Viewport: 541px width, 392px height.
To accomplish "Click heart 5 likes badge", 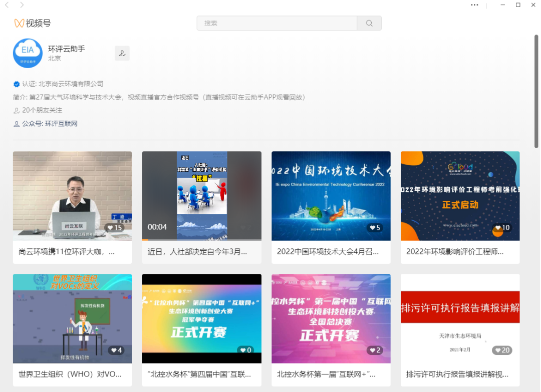I will click(x=375, y=228).
